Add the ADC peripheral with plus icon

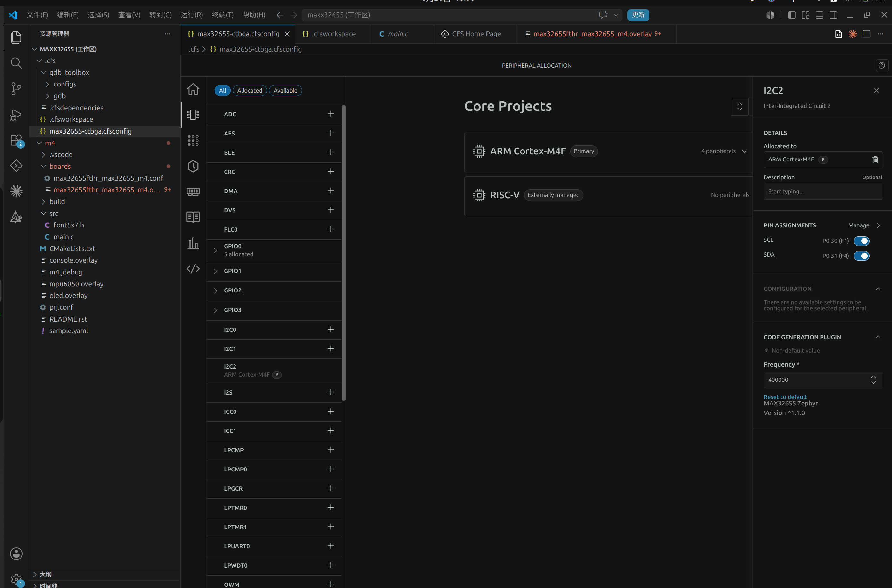click(330, 114)
